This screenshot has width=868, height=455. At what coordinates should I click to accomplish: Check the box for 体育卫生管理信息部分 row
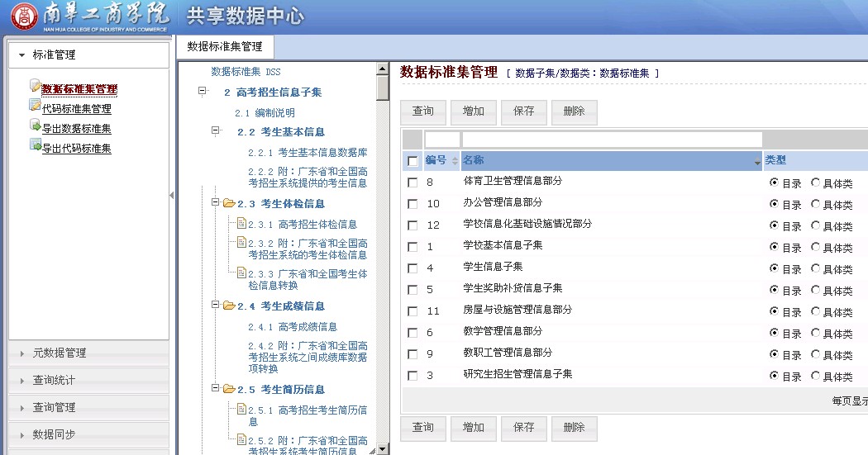(x=413, y=182)
